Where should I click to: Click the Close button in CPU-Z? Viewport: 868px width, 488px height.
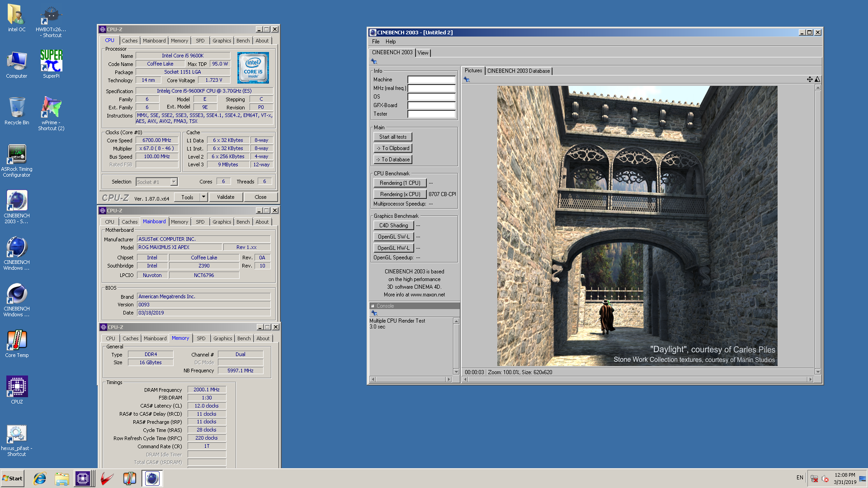point(260,197)
